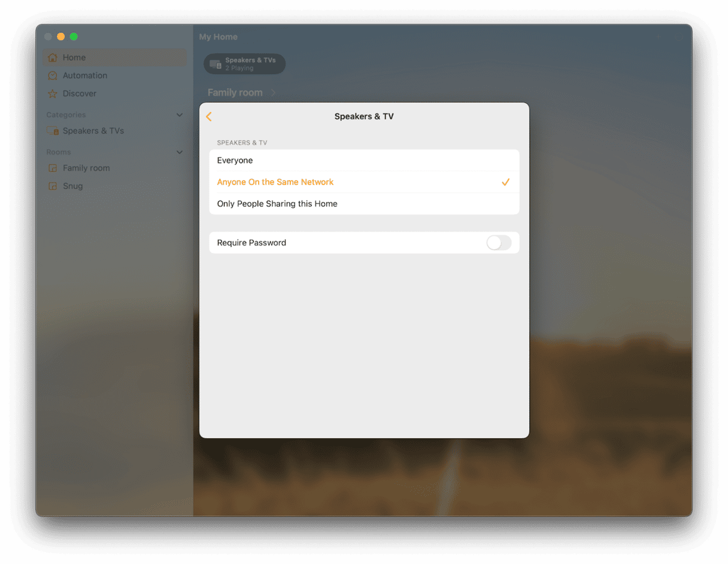Click the Automation clock icon
Viewport: 728px width, 564px height.
53,75
